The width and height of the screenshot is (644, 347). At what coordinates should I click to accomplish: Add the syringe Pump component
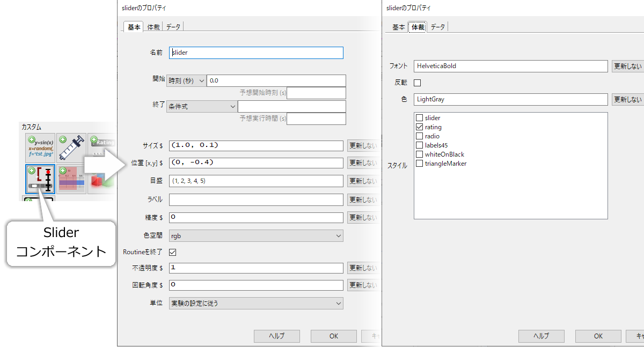coord(71,148)
